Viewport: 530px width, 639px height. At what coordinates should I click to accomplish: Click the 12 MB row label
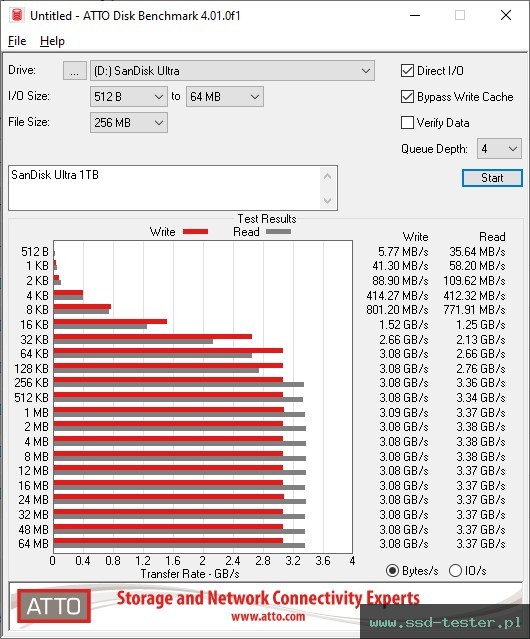pos(33,471)
